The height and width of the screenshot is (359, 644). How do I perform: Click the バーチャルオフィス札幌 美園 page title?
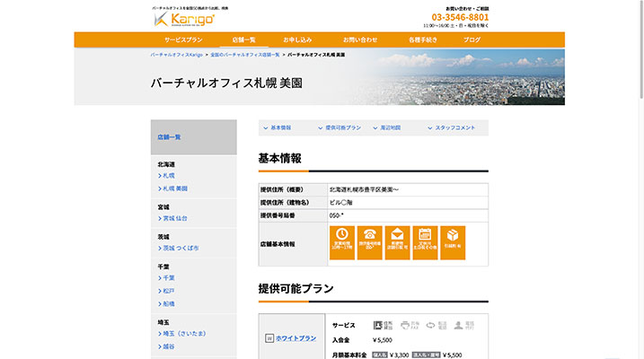(226, 83)
